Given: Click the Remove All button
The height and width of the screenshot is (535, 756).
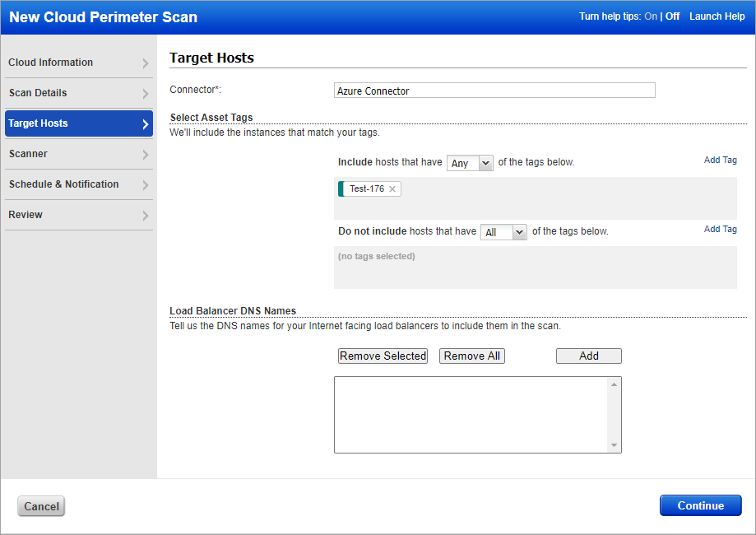Looking at the screenshot, I should click(471, 356).
